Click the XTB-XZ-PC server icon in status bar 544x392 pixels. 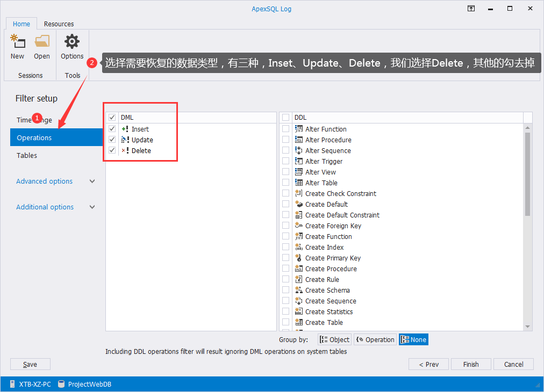[12, 384]
